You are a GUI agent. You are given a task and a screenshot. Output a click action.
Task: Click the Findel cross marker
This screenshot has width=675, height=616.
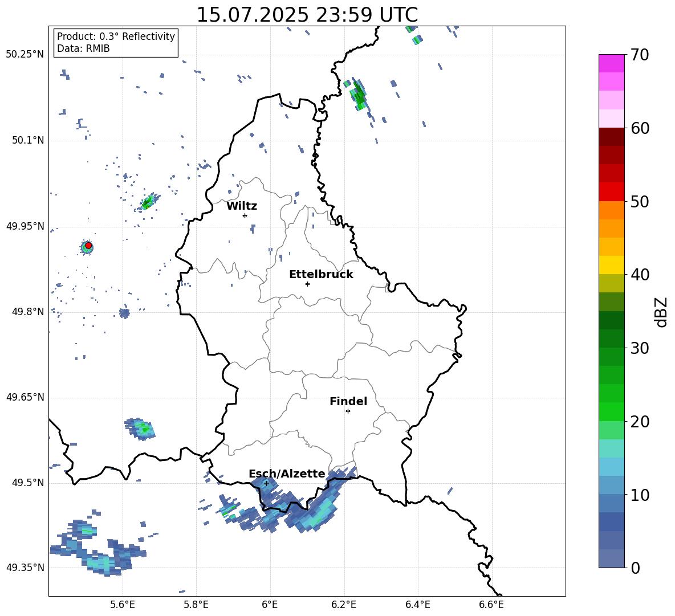tap(348, 411)
